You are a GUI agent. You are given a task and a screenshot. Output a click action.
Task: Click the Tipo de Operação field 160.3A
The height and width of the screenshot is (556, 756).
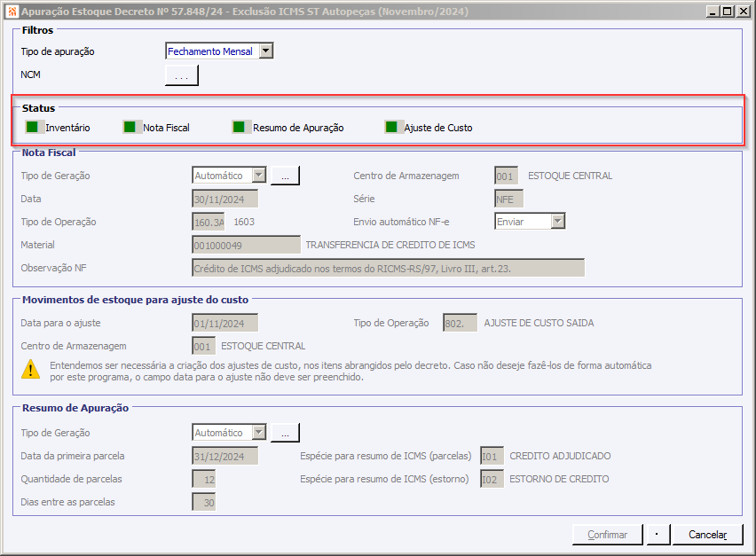pos(209,222)
